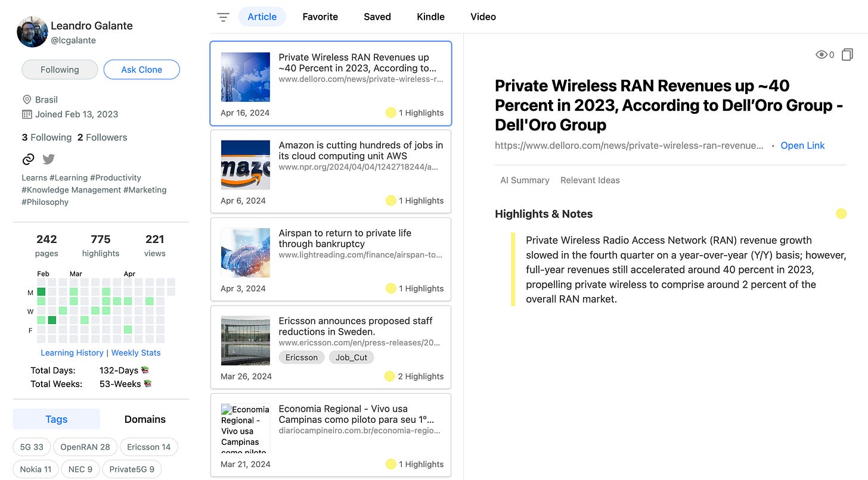The image size is (868, 480).
Task: Open the Amazon cutting jobs article card
Action: (331, 172)
